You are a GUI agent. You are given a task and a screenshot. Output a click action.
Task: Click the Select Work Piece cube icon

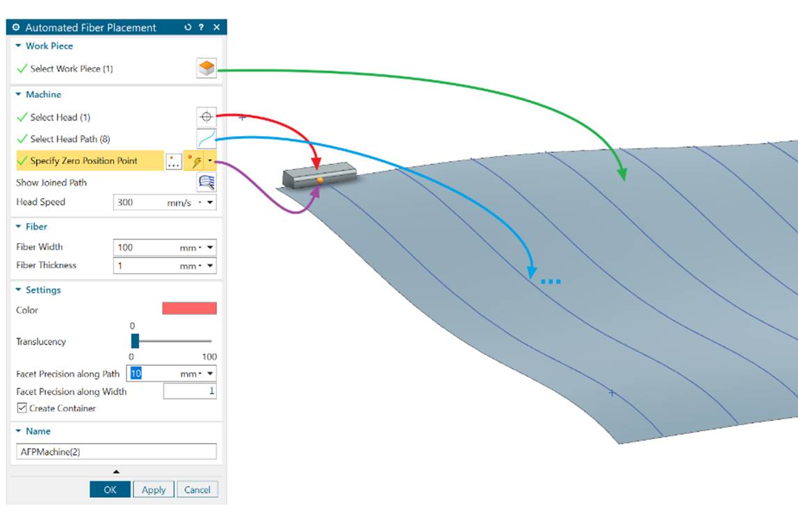206,69
